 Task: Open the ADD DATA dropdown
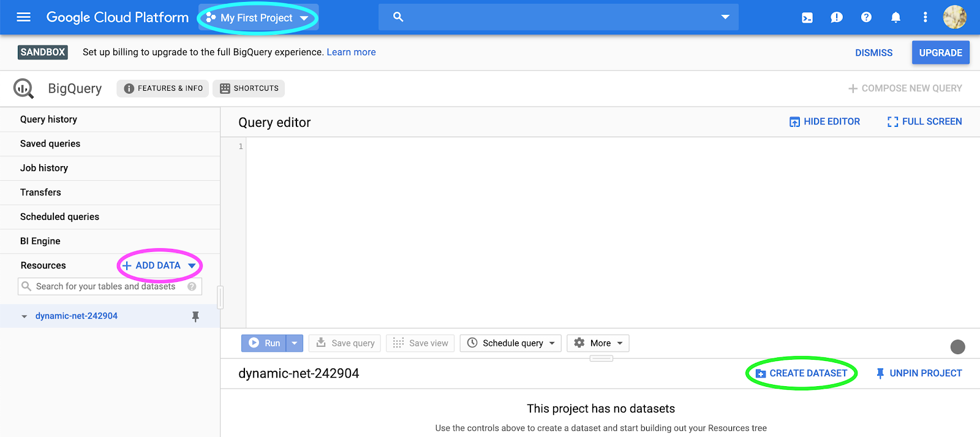coord(159,265)
